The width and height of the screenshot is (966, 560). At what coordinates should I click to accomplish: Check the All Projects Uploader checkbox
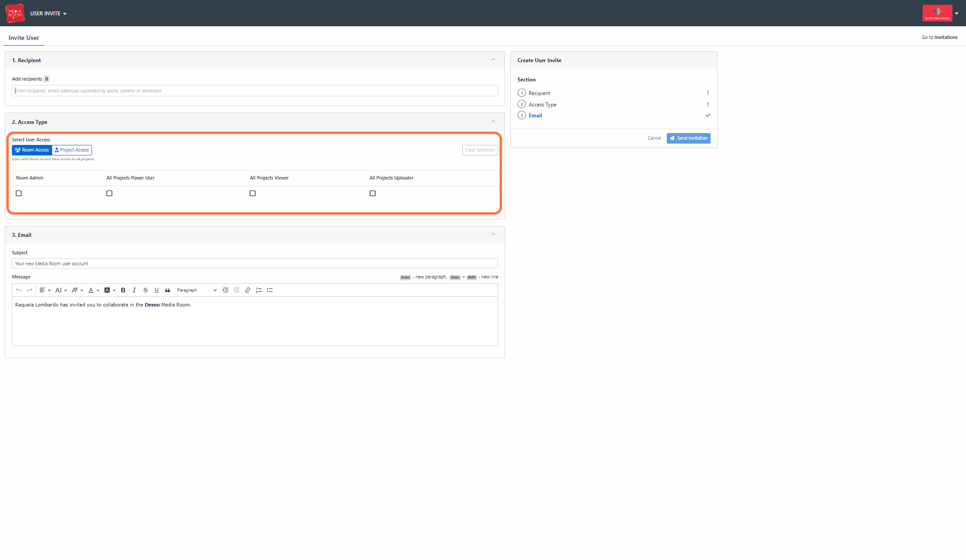372,193
